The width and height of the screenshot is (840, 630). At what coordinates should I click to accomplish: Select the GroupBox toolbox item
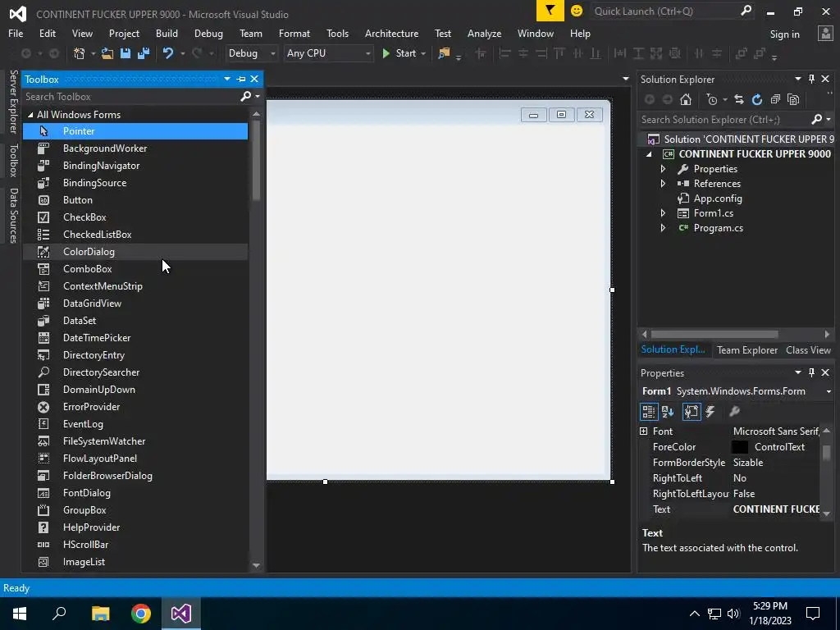point(135,510)
